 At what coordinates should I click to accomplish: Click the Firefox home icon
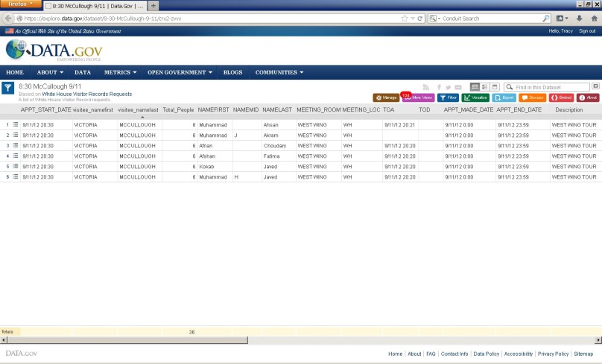tap(593, 18)
